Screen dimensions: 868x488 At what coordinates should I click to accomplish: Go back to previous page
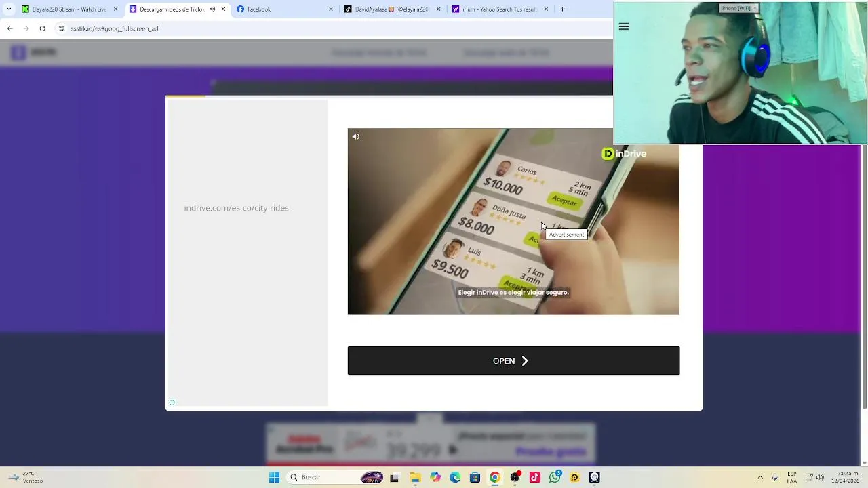[x=9, y=28]
